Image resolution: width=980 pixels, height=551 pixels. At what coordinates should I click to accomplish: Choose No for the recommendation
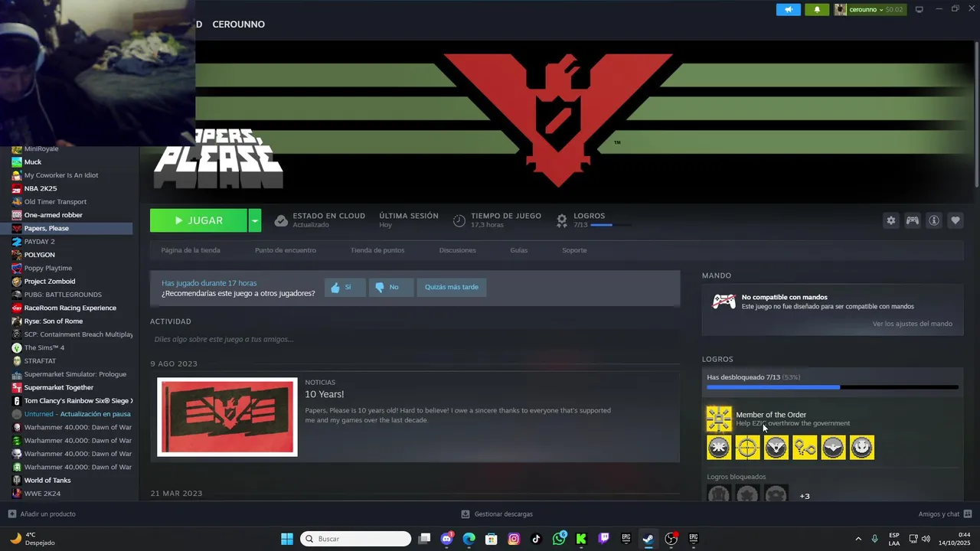391,287
